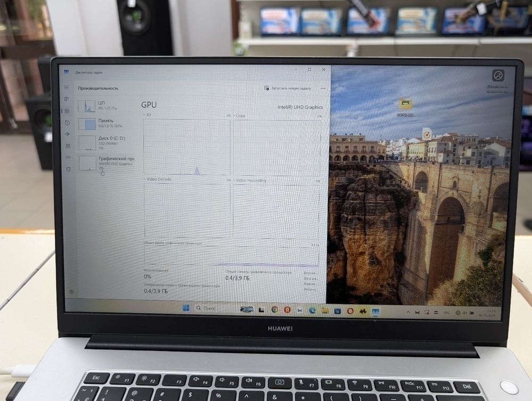Open the network globe tray icon
This screenshot has height=401, width=532.
pyautogui.click(x=458, y=313)
